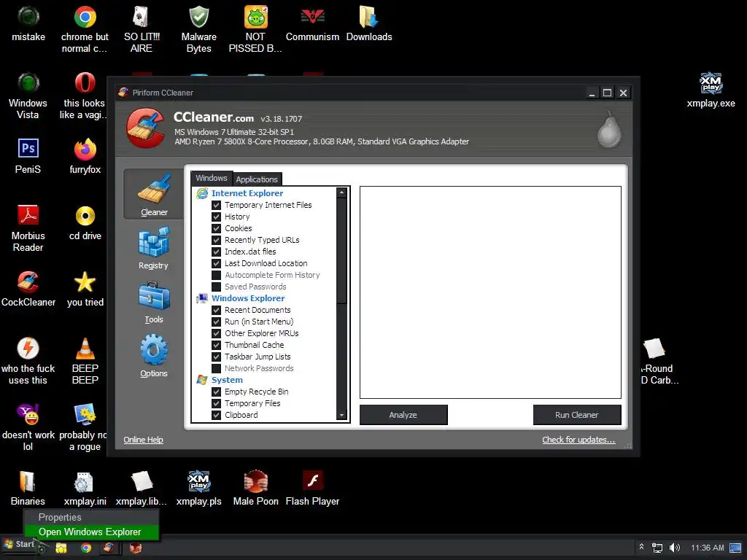Viewport: 747px width, 560px height.
Task: Click the CCleaner logo in header
Action: 146,128
